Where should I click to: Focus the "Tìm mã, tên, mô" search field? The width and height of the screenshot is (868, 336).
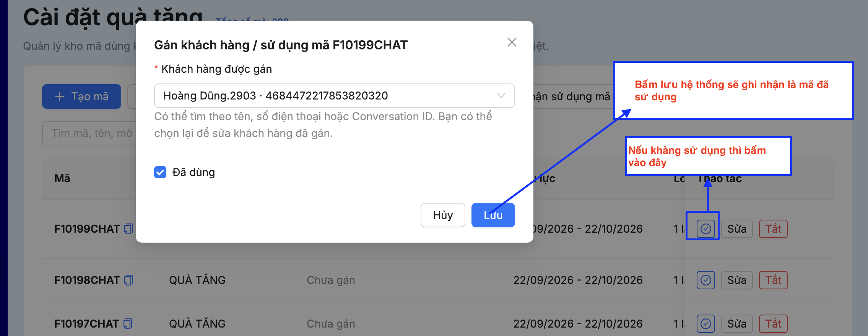[89, 133]
